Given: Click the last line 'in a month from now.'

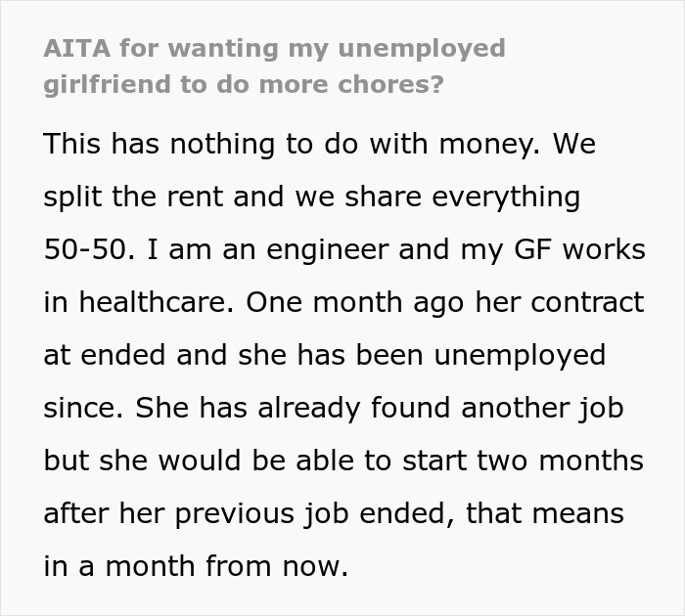Looking at the screenshot, I should click(196, 565).
